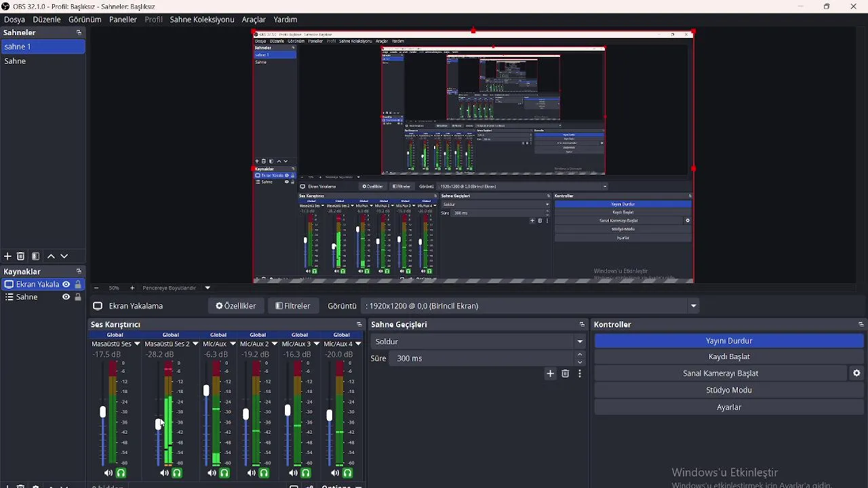868x488 pixels.
Task: Mute the Mic/Aux 4 channel
Action: coord(335,473)
